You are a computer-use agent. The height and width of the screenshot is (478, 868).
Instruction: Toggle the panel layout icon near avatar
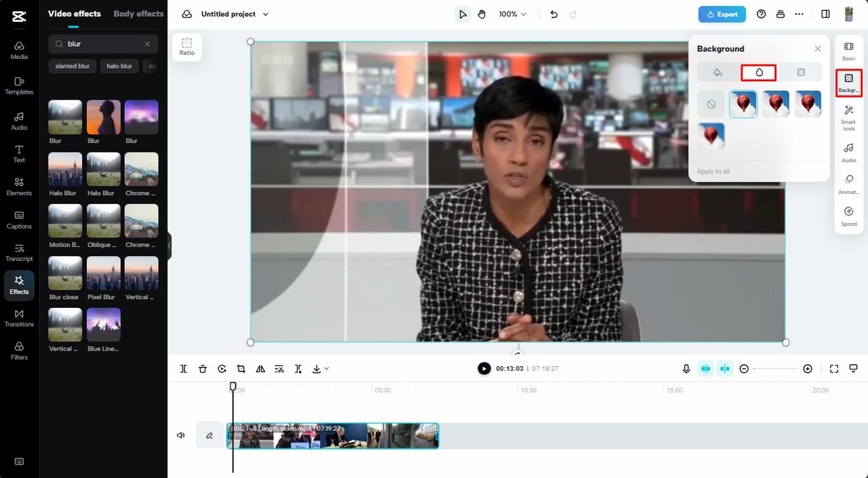point(825,14)
